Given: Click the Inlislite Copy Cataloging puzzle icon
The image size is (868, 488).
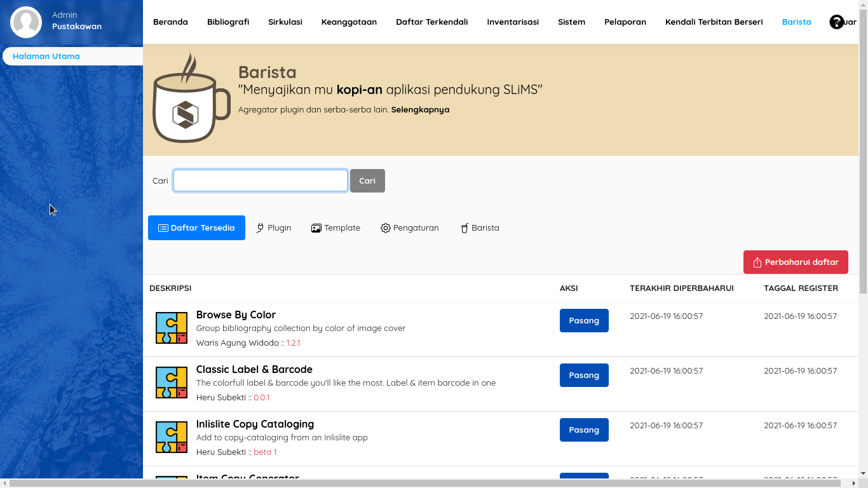Looking at the screenshot, I should 172,437.
